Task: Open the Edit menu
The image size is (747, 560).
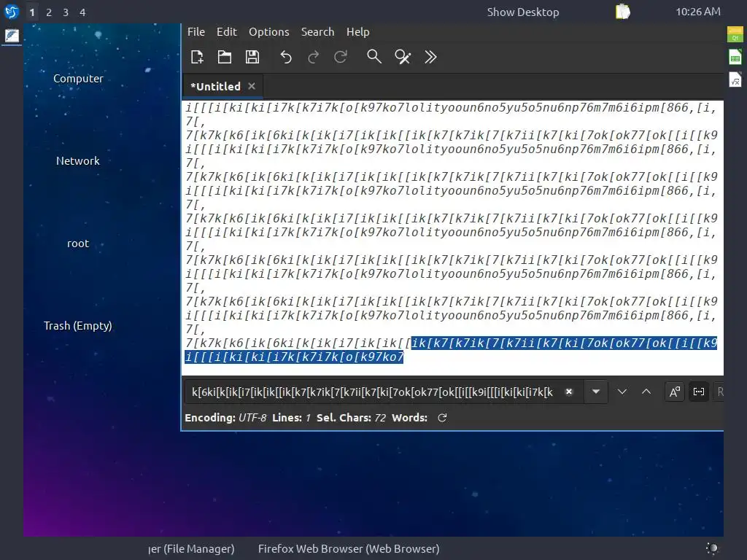Action: tap(226, 32)
